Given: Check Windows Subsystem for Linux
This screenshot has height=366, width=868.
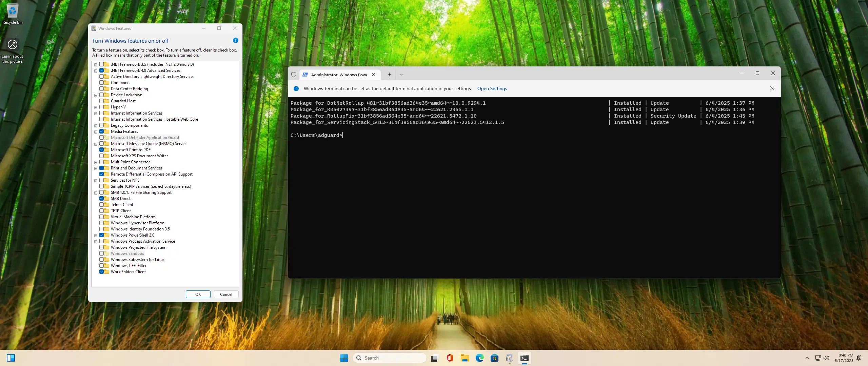Looking at the screenshot, I should [101, 260].
